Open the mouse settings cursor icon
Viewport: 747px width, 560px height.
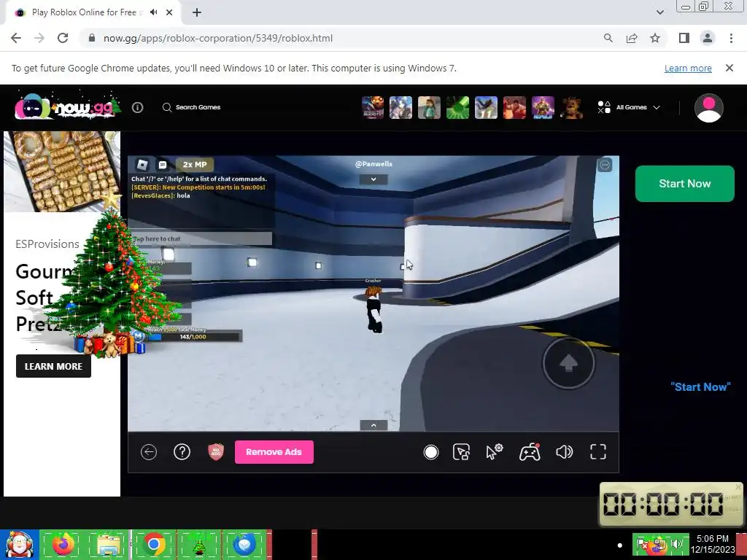tap(495, 451)
